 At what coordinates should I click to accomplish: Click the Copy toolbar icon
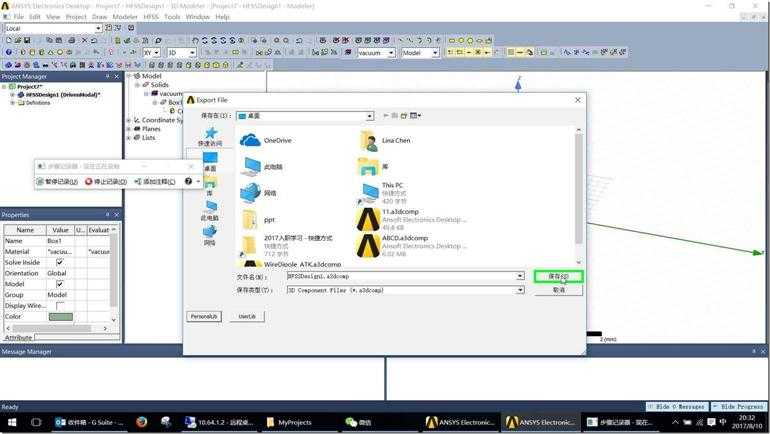(50, 40)
